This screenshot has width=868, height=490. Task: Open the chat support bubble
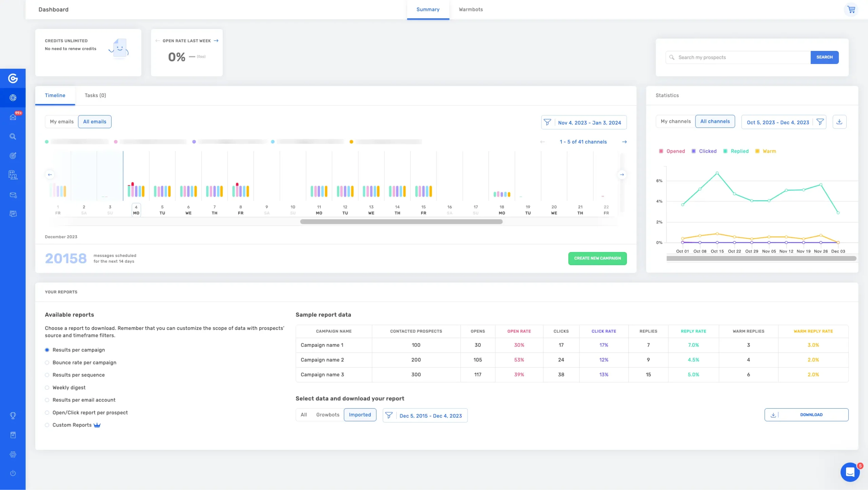tap(850, 472)
